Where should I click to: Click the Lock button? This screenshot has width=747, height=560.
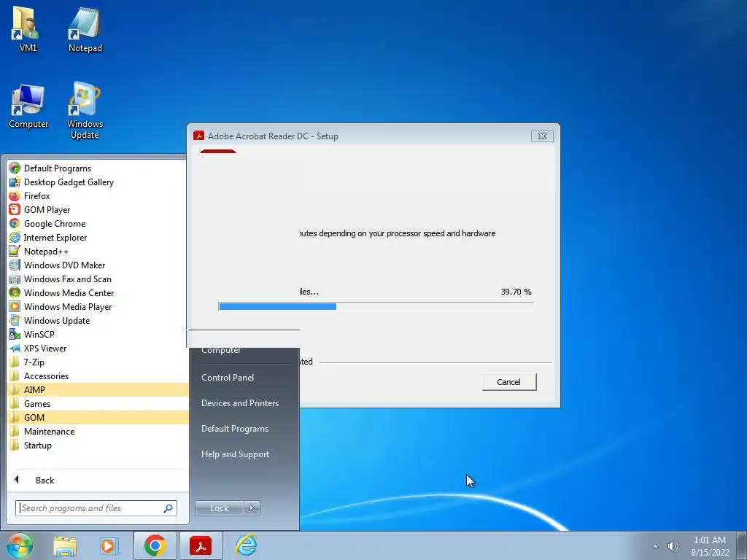click(x=219, y=508)
